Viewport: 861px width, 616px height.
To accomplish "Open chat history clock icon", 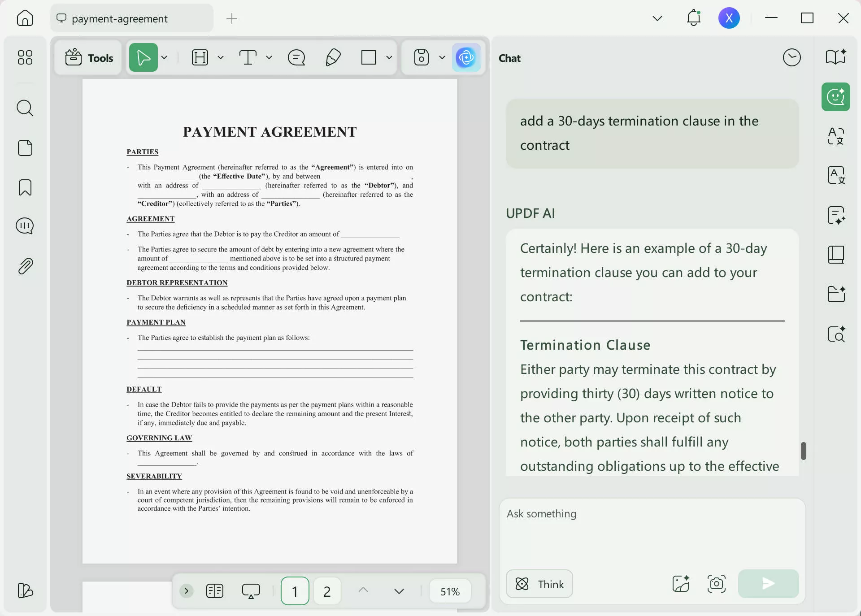I will click(791, 57).
